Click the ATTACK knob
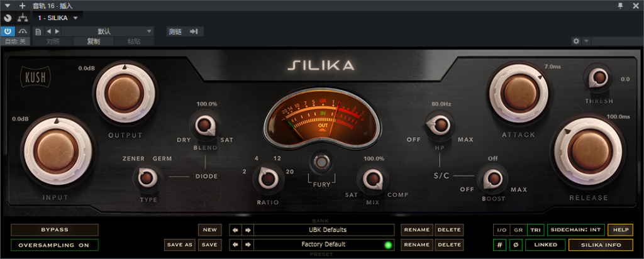The image size is (644, 259). click(518, 94)
